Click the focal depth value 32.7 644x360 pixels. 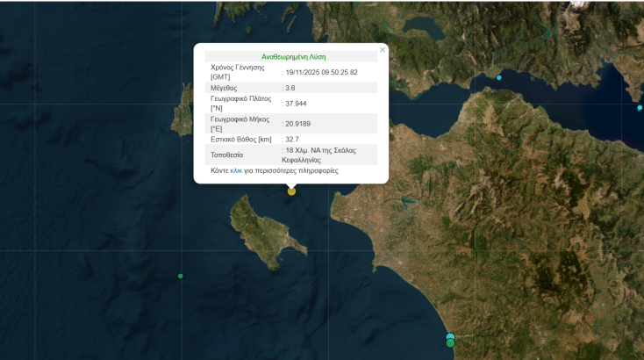coord(292,140)
